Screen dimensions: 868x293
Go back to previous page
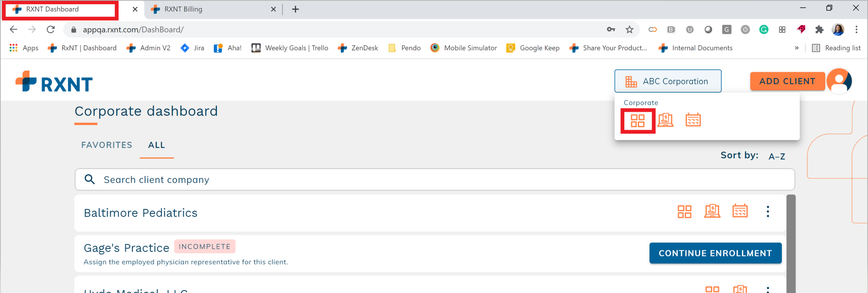point(13,29)
